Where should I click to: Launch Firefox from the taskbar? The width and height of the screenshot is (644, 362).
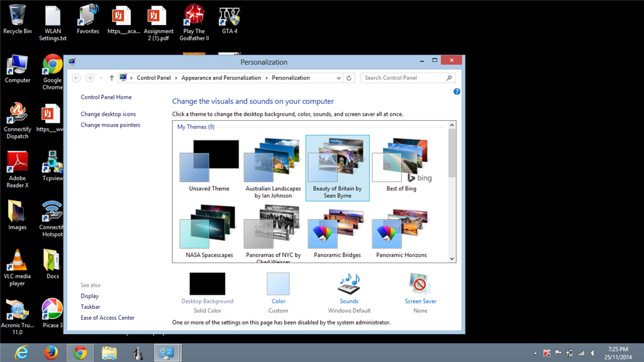51,353
